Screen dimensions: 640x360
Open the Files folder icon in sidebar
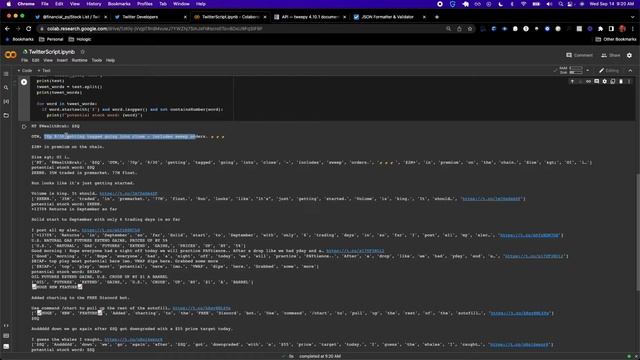click(x=6, y=116)
